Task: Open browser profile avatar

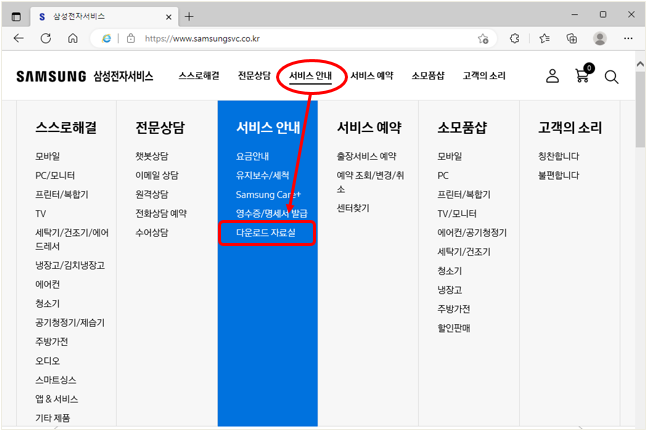Action: coord(600,38)
